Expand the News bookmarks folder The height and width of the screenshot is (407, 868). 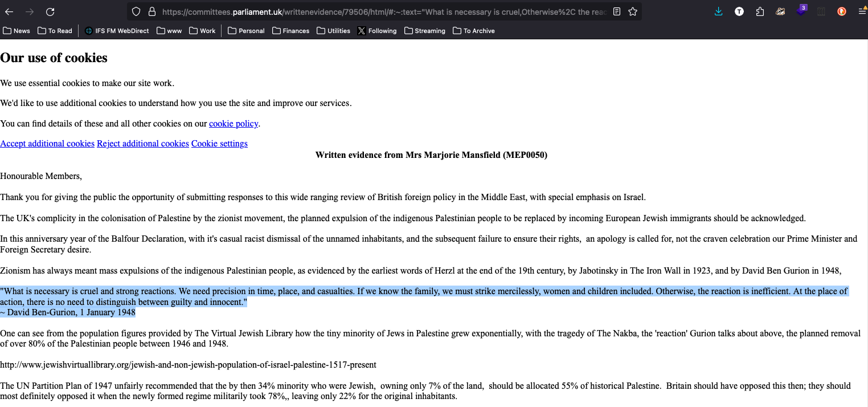[x=17, y=31]
